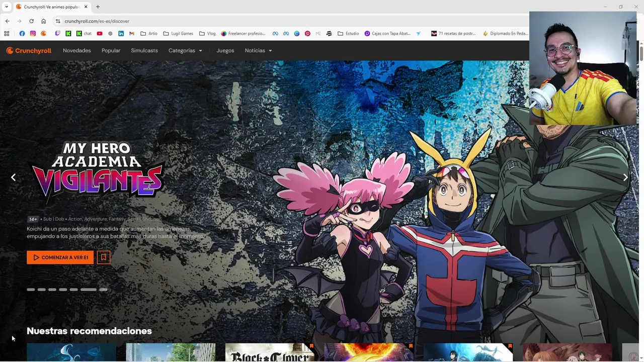The width and height of the screenshot is (644, 362).
Task: Open the Chrome apps grid shortcut
Action: point(7,34)
